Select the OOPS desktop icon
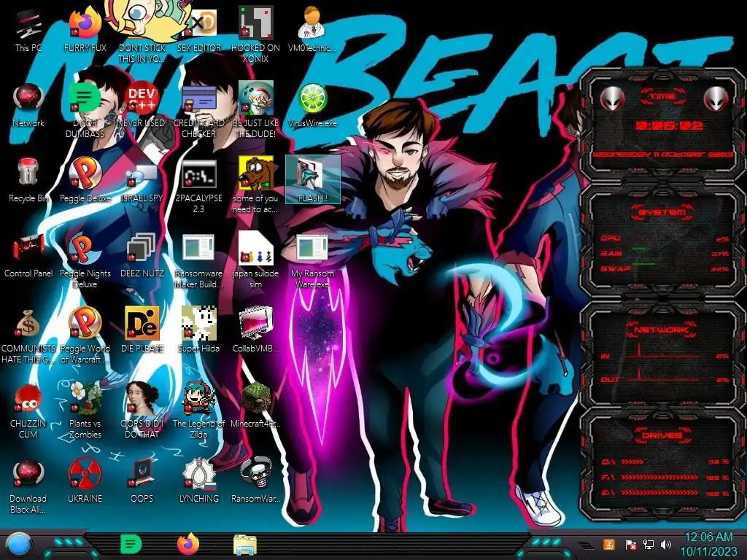Screen dimensions: 747x560 click(x=142, y=481)
